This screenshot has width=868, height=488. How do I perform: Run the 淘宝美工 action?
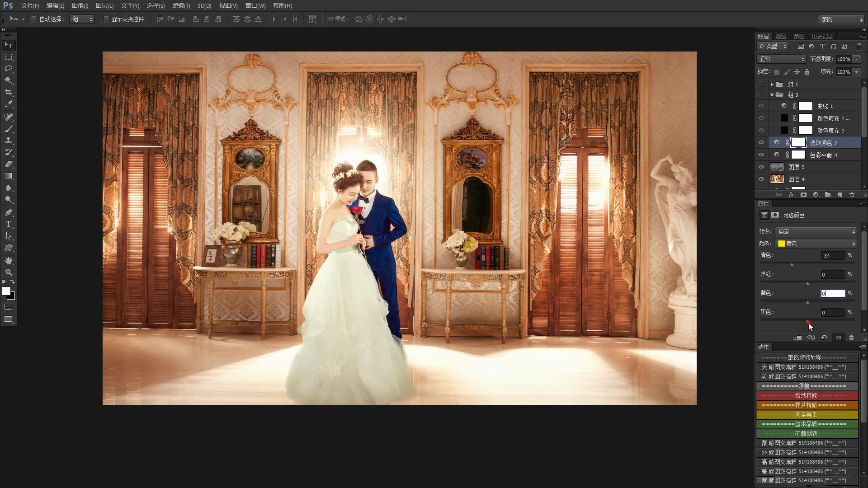tap(807, 414)
